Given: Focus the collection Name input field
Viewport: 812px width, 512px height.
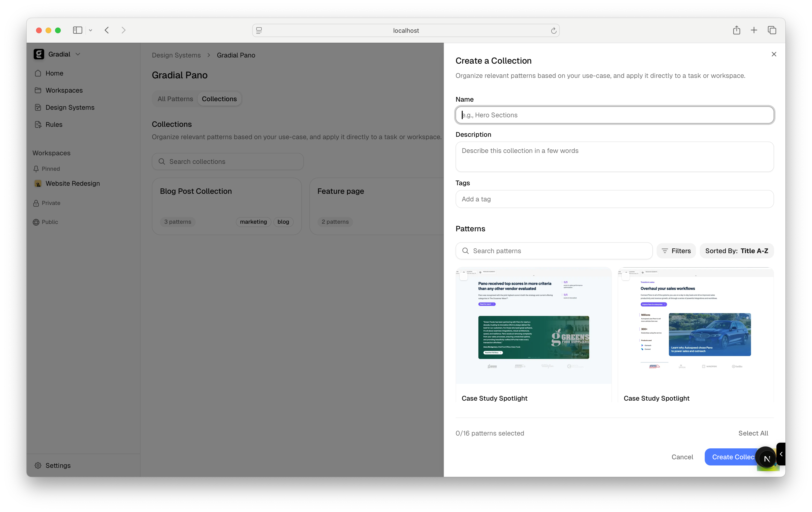Looking at the screenshot, I should [614, 115].
